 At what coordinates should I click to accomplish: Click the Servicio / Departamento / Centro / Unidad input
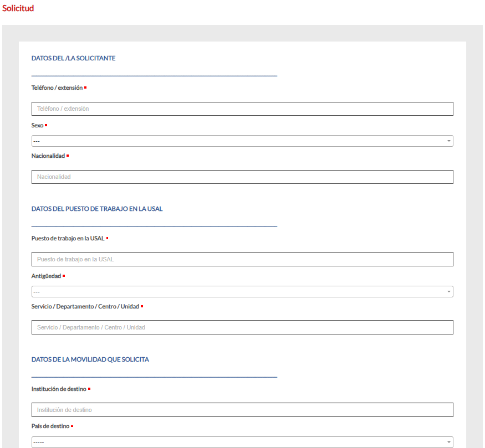242,327
